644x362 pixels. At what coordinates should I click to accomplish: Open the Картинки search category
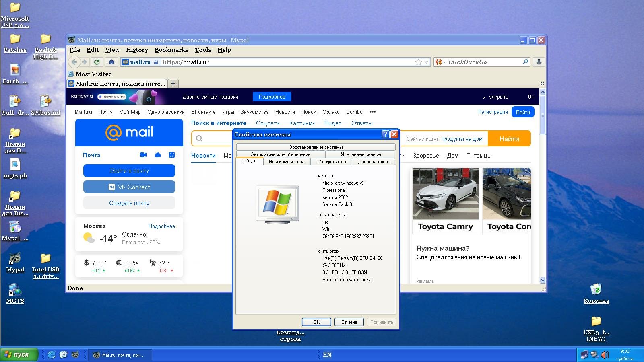302,123
